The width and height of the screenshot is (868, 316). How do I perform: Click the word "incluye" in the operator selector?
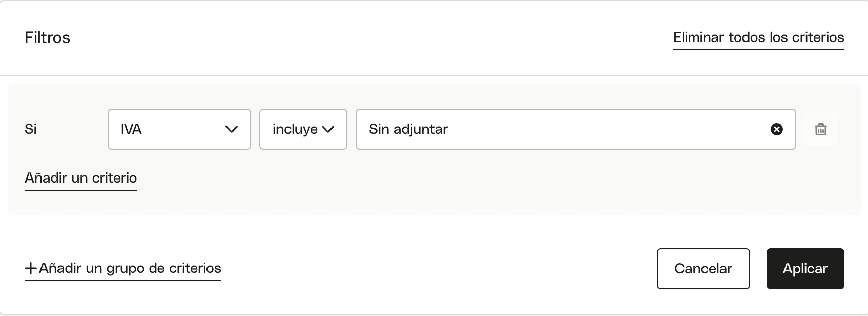[x=295, y=129]
